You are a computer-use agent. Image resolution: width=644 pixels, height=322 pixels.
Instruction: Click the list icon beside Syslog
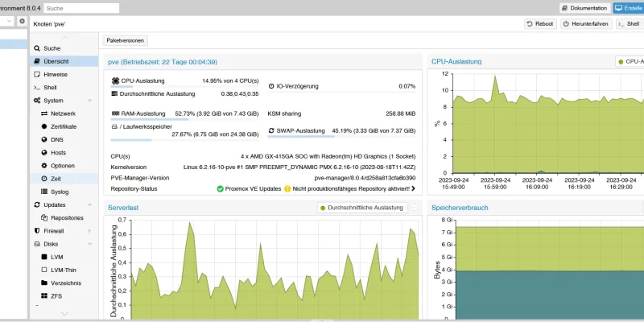click(x=44, y=192)
